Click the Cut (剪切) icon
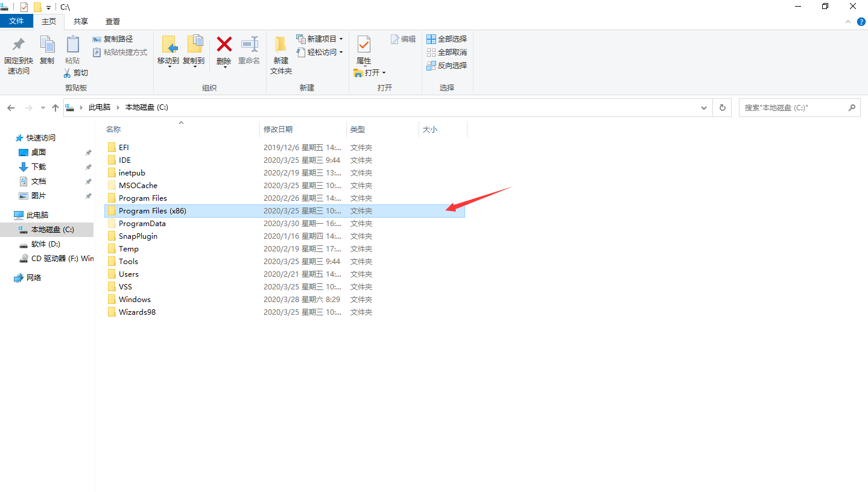The height and width of the screenshot is (492, 868). [75, 72]
